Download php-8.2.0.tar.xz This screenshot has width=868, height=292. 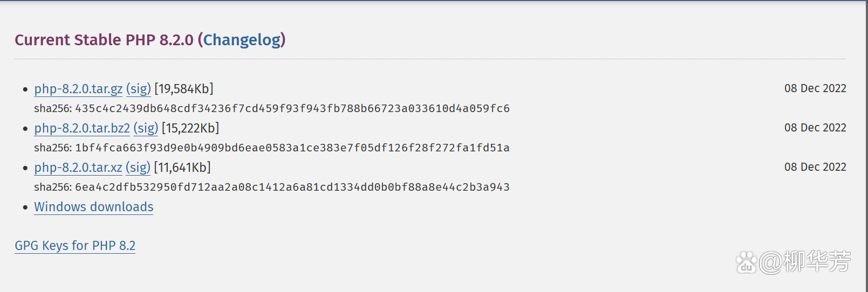click(x=78, y=168)
